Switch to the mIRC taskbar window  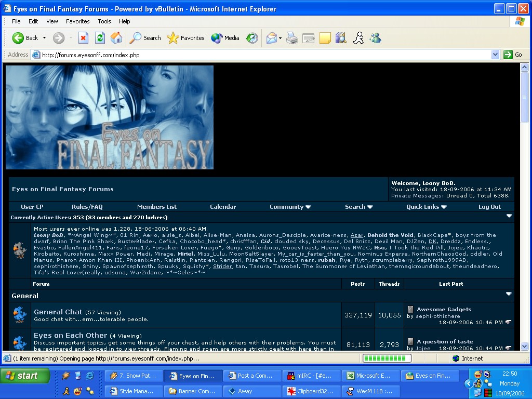[x=312, y=376]
